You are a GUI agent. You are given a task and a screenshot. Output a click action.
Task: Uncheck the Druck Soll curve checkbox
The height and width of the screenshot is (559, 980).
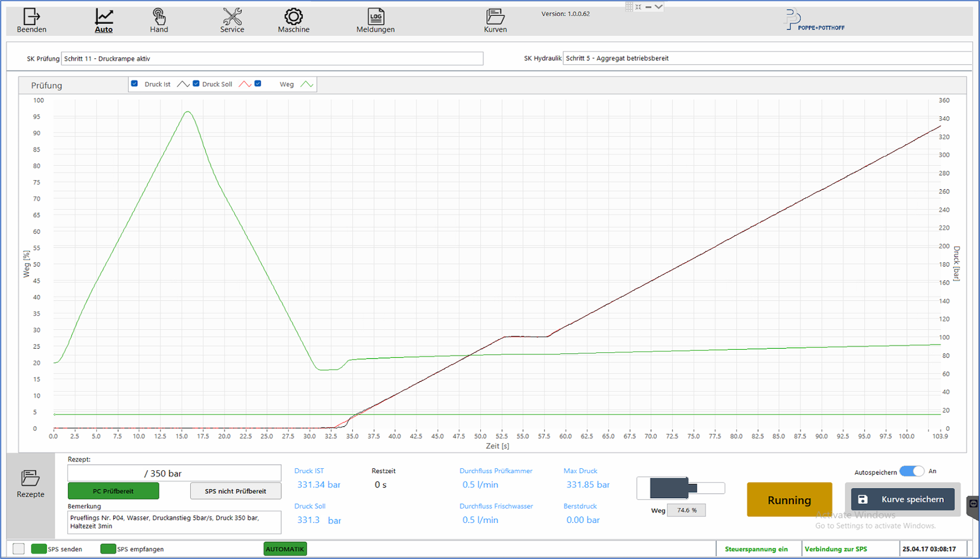[196, 84]
